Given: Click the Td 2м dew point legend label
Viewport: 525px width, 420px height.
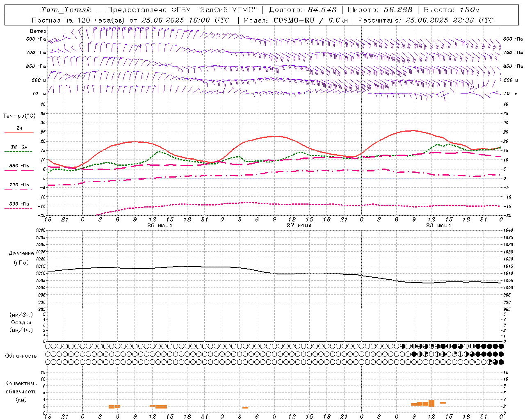Looking at the screenshot, I should [19, 147].
